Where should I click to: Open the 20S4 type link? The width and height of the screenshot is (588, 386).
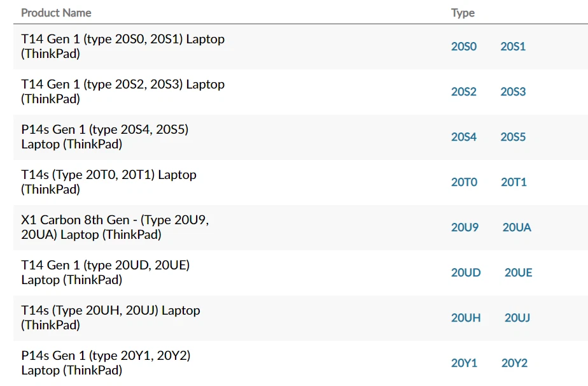tap(464, 137)
